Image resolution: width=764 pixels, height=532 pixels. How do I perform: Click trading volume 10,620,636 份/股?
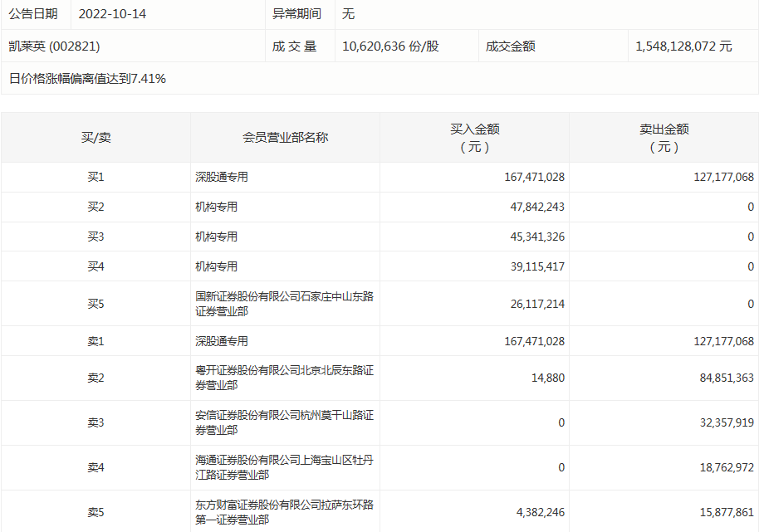pyautogui.click(x=390, y=46)
